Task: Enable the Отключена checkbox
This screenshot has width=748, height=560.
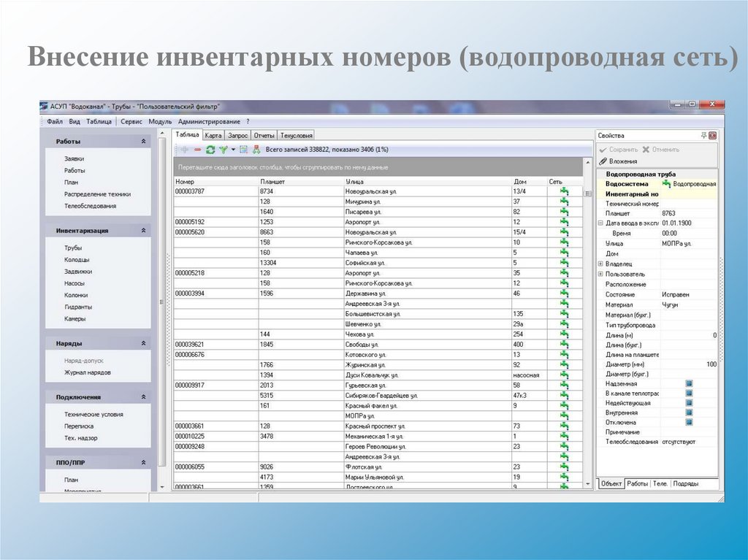Action: click(689, 422)
